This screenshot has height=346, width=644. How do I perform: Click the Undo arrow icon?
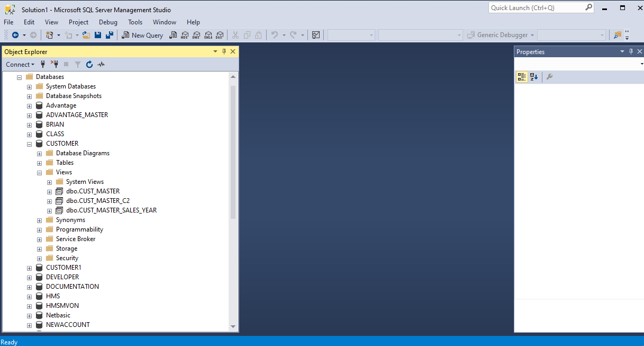274,35
